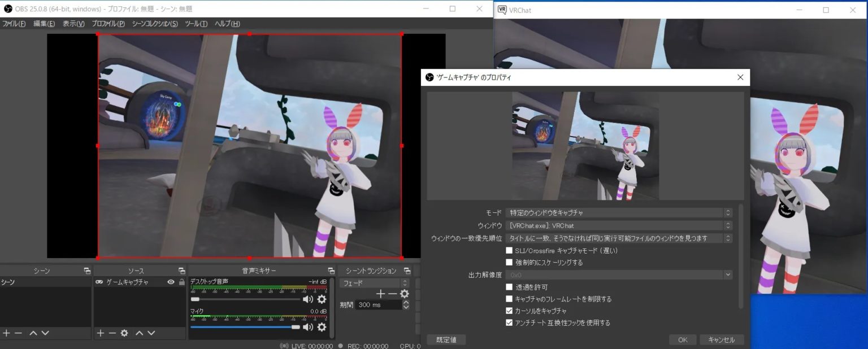Open transition properties gear icon
Viewport: 868px width, 349px height.
point(403,294)
